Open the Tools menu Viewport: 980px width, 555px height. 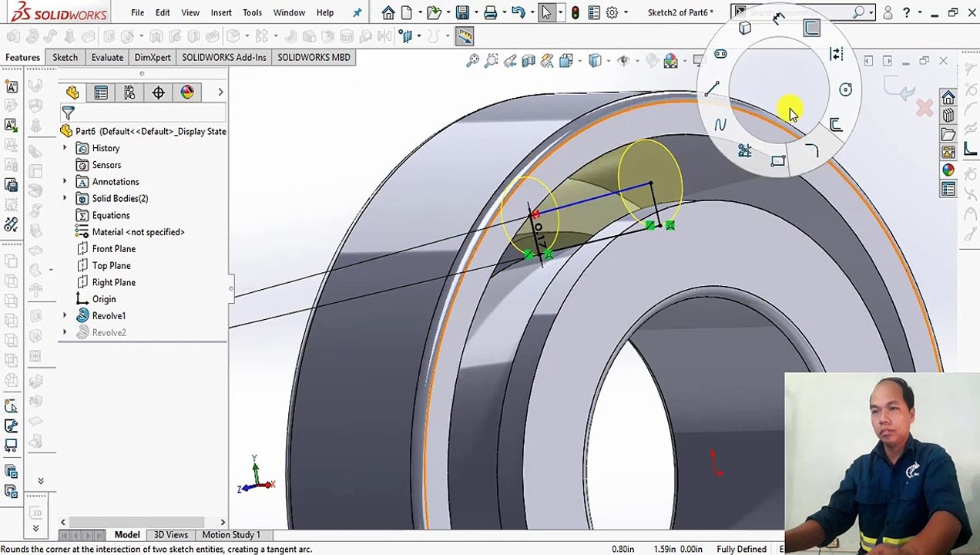point(252,12)
